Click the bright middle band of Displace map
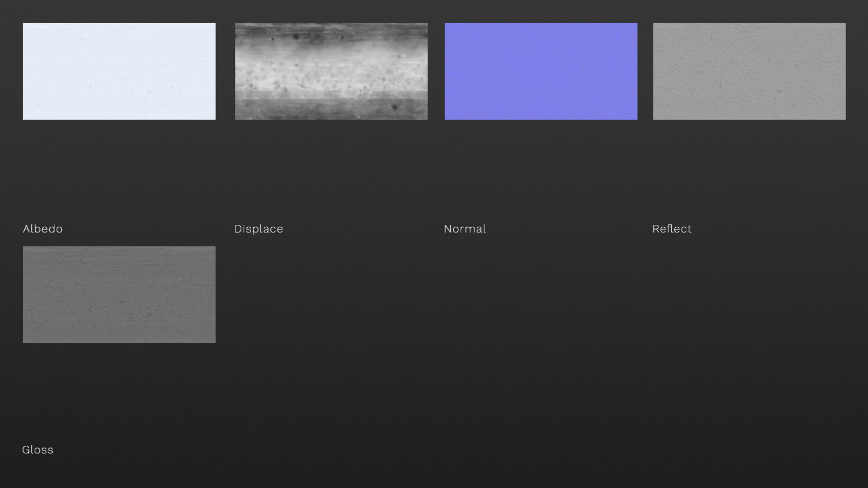 point(331,72)
